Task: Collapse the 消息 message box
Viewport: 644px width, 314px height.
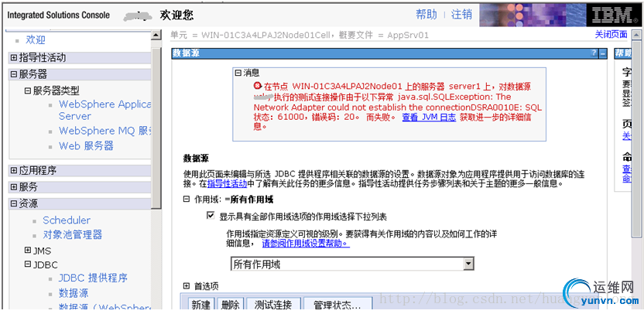Action: 238,73
